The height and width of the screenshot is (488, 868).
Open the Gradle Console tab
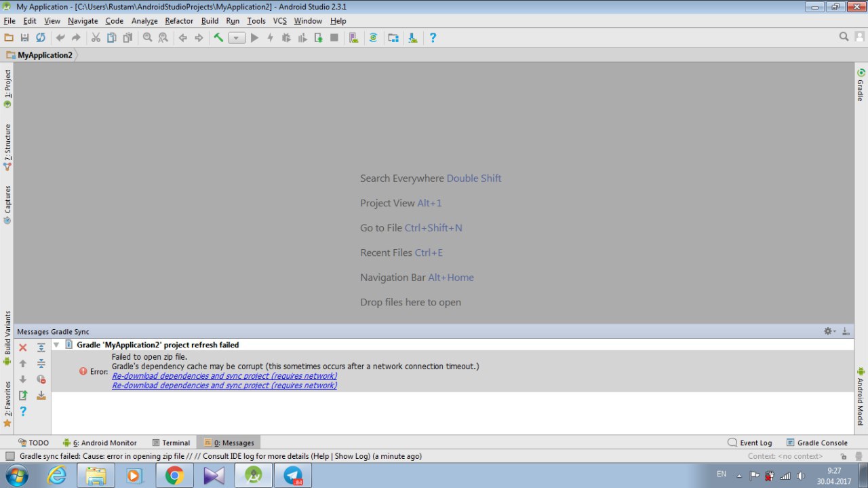point(816,443)
